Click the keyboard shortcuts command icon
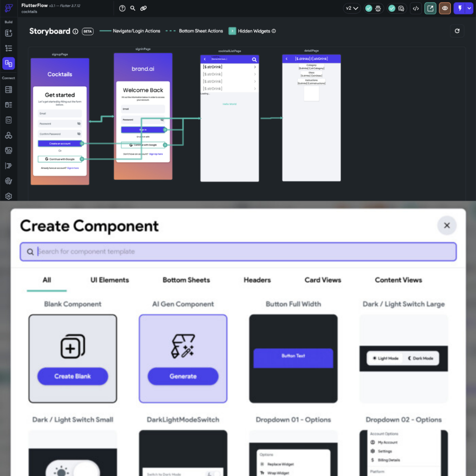 coord(143,8)
